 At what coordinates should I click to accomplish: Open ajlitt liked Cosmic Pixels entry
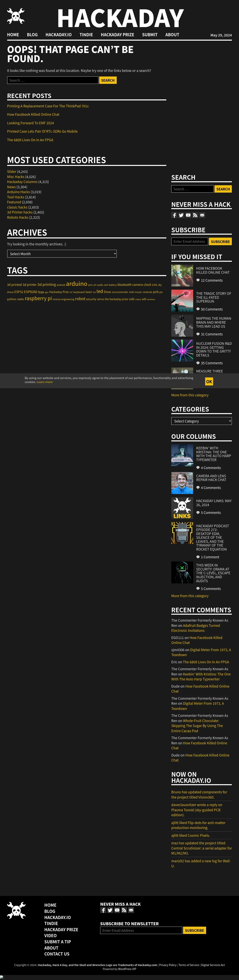click(191, 836)
